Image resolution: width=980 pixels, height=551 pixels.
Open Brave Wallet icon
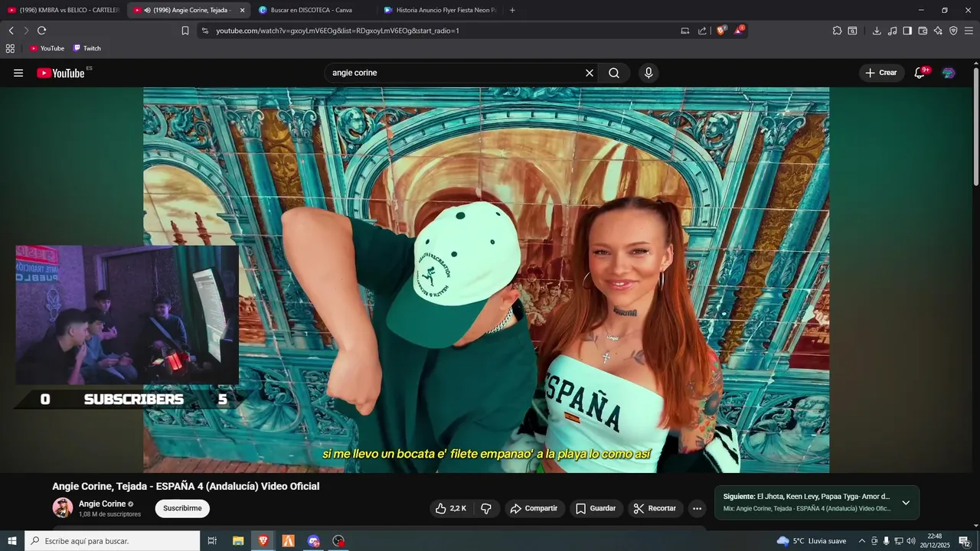click(923, 31)
